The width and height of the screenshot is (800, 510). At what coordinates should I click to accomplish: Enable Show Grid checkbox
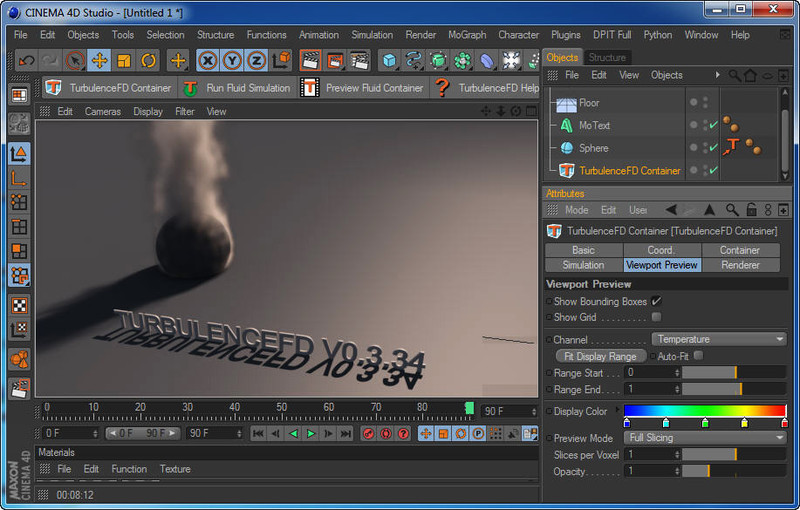pos(657,317)
